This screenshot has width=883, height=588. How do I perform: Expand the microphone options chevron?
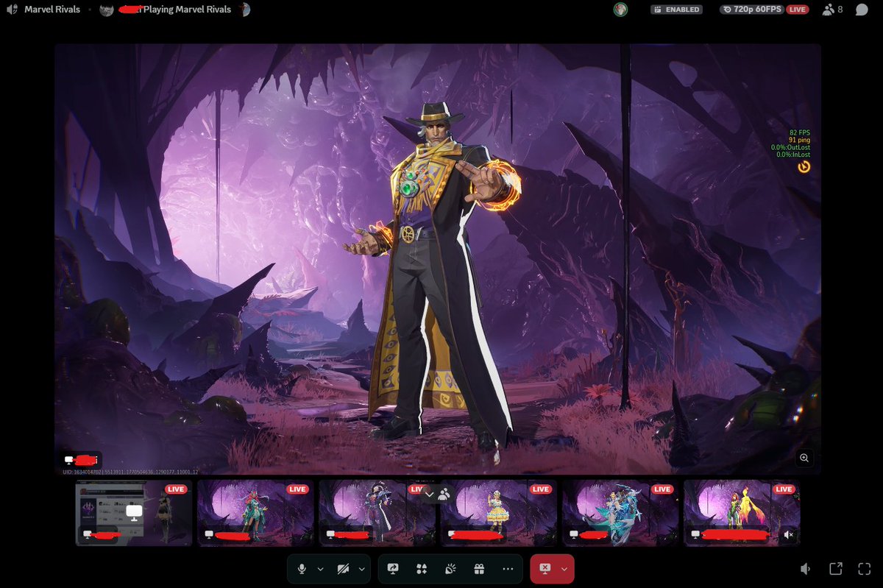(319, 568)
